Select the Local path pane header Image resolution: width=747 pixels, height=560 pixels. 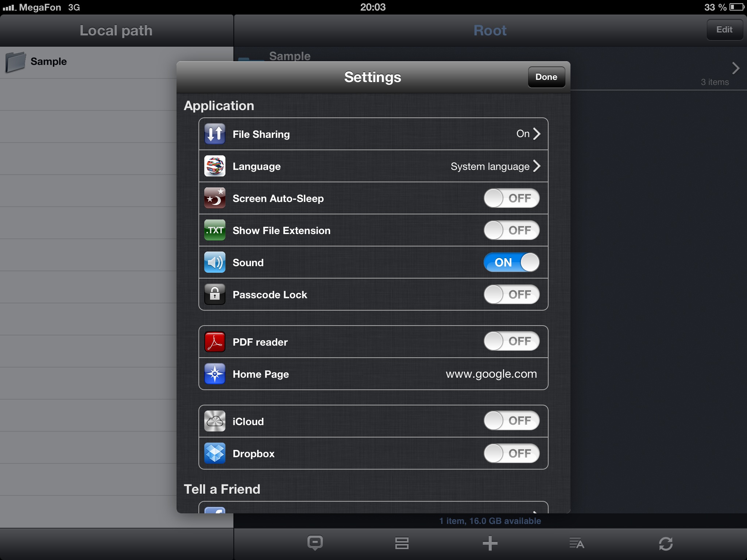(x=116, y=31)
